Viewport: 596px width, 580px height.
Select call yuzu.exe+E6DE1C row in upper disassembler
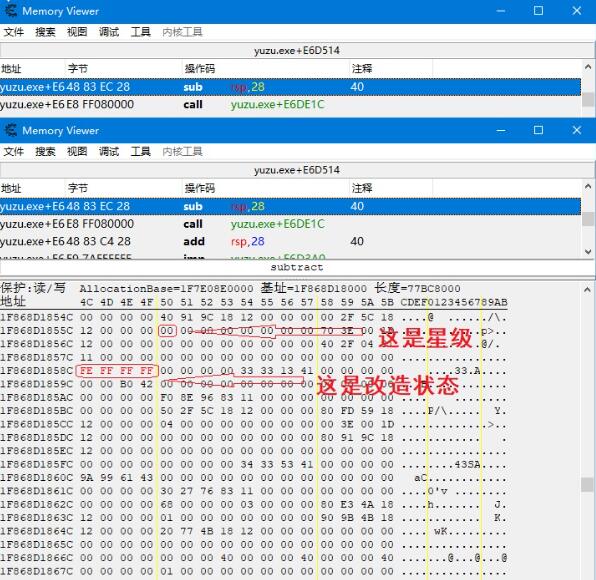coord(290,105)
